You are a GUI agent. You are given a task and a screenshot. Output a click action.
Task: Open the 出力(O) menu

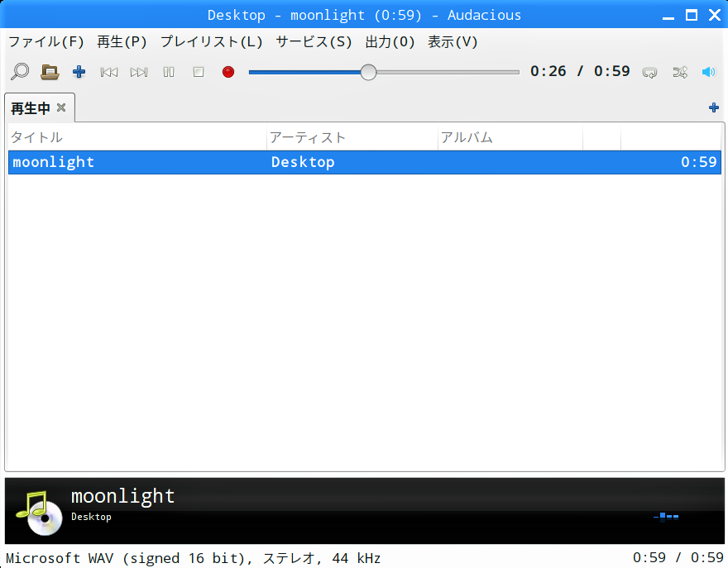390,42
